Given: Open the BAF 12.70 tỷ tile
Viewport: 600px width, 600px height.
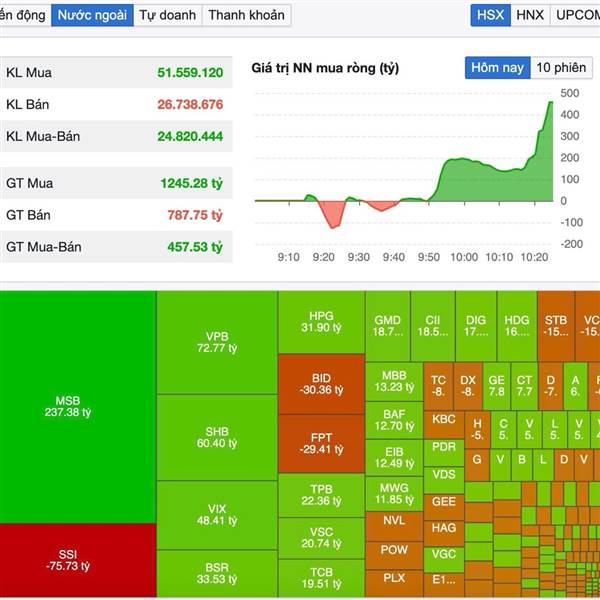Looking at the screenshot, I should coord(394,420).
